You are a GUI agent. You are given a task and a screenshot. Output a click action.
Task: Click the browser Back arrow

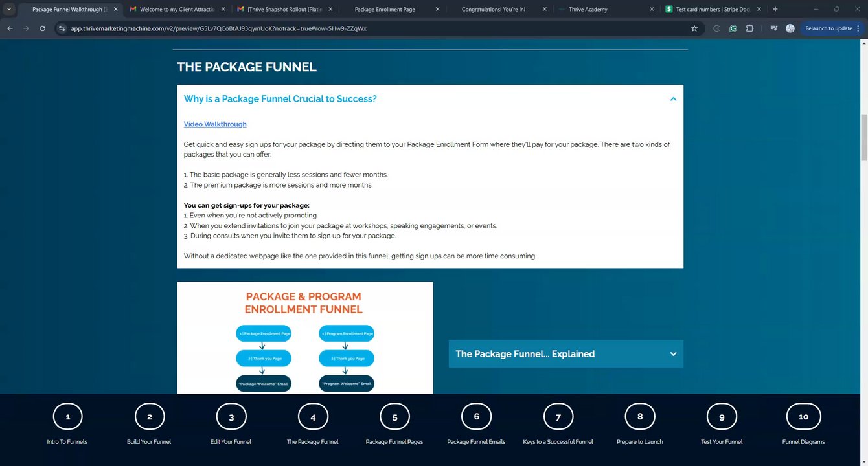10,28
